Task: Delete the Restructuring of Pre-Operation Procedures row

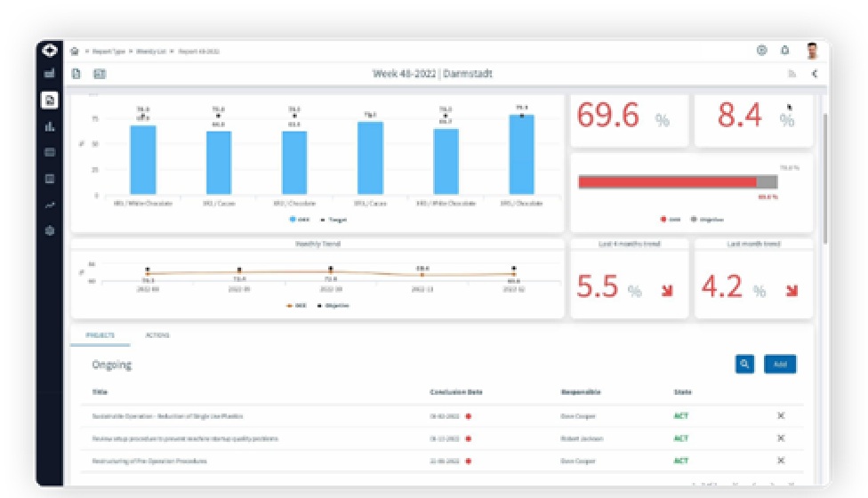Action: click(x=781, y=461)
